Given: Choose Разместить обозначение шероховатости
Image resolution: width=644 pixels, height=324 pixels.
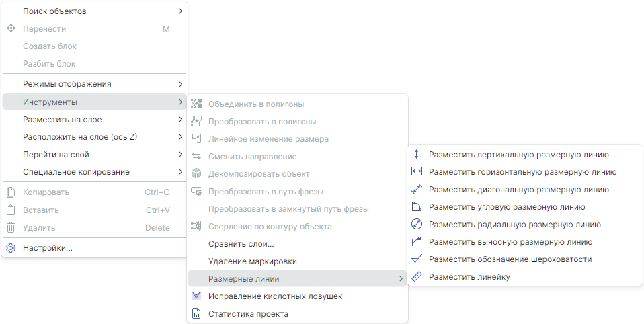Looking at the screenshot, I should tap(525, 259).
